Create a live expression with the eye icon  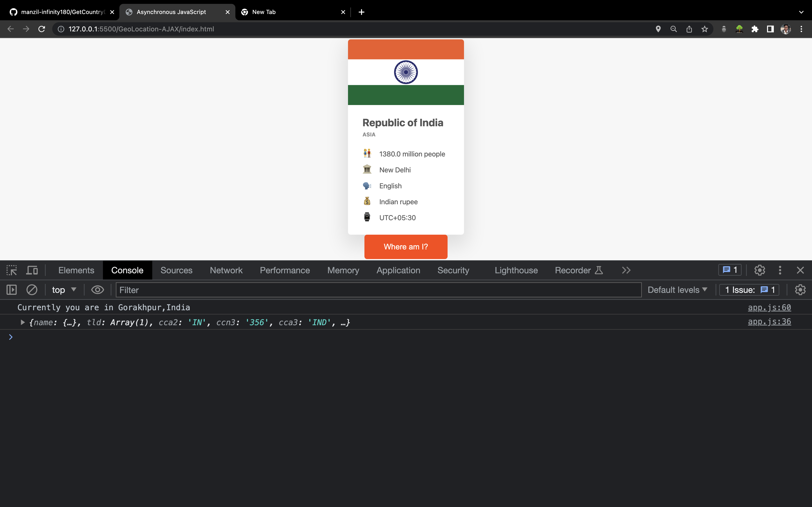(97, 290)
